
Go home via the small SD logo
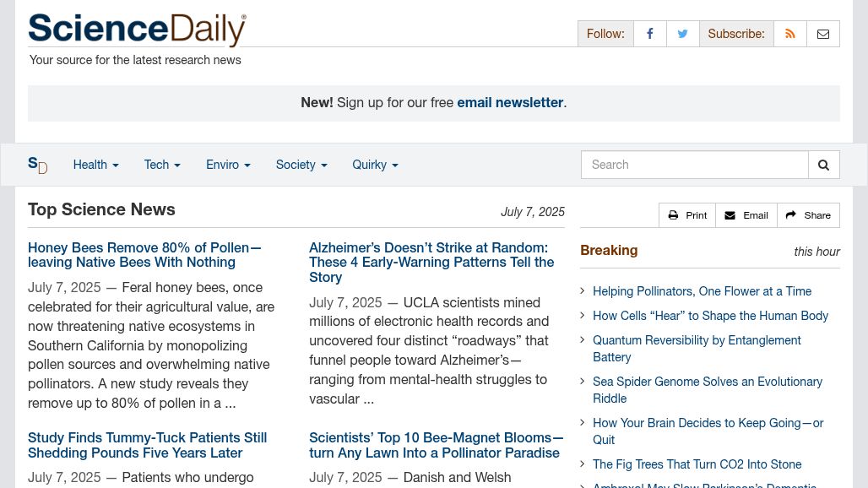point(38,165)
